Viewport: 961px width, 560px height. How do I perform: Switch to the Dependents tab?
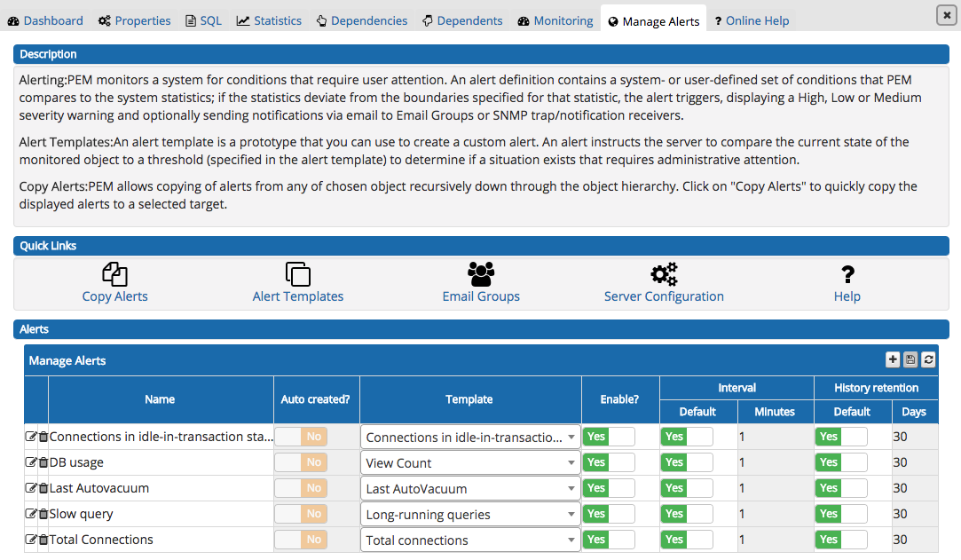point(462,20)
